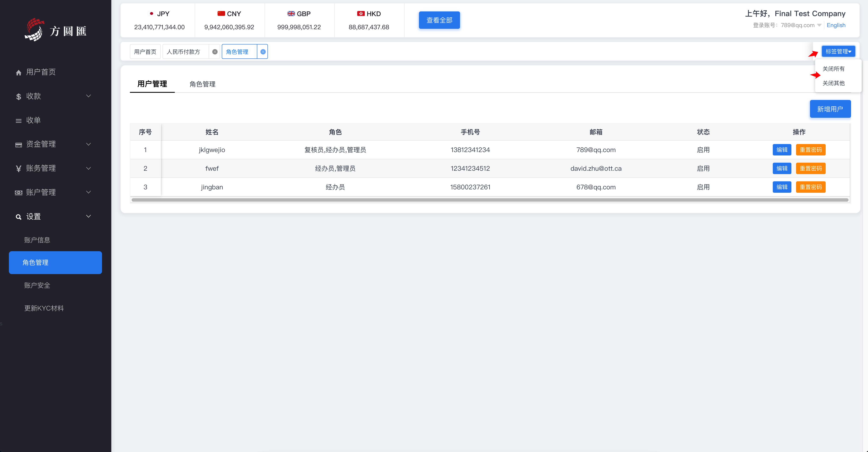This screenshot has width=868, height=452.
Task: Click phone number 15800237261
Action: (x=470, y=187)
